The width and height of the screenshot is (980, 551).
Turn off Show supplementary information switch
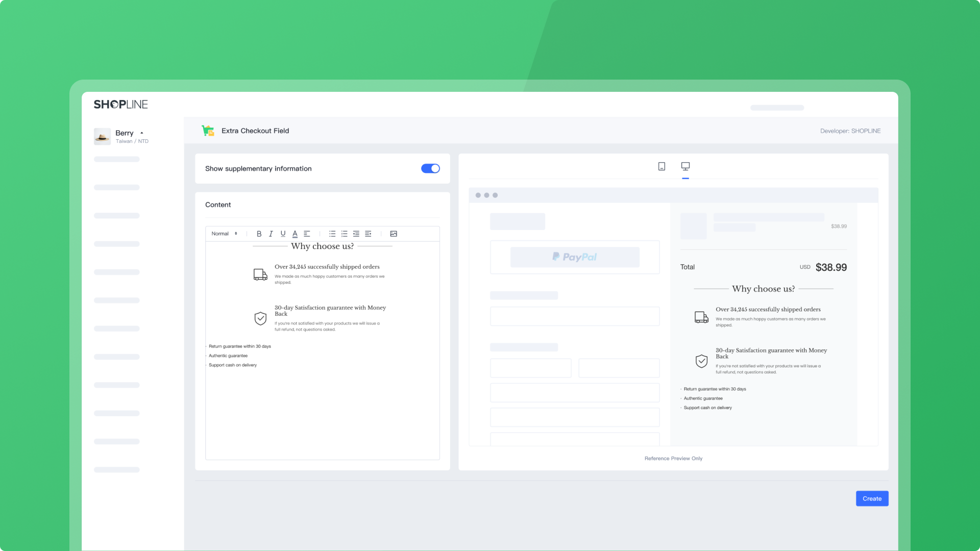[x=430, y=168]
